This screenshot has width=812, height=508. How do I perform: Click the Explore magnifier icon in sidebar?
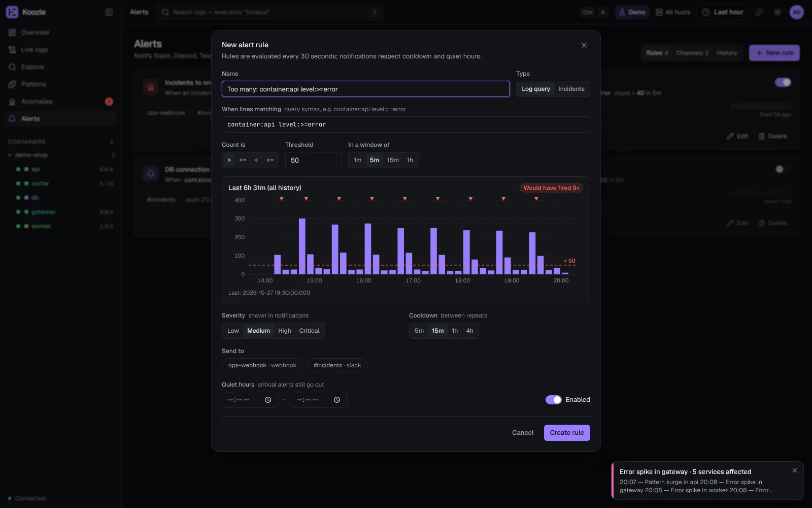pos(12,67)
